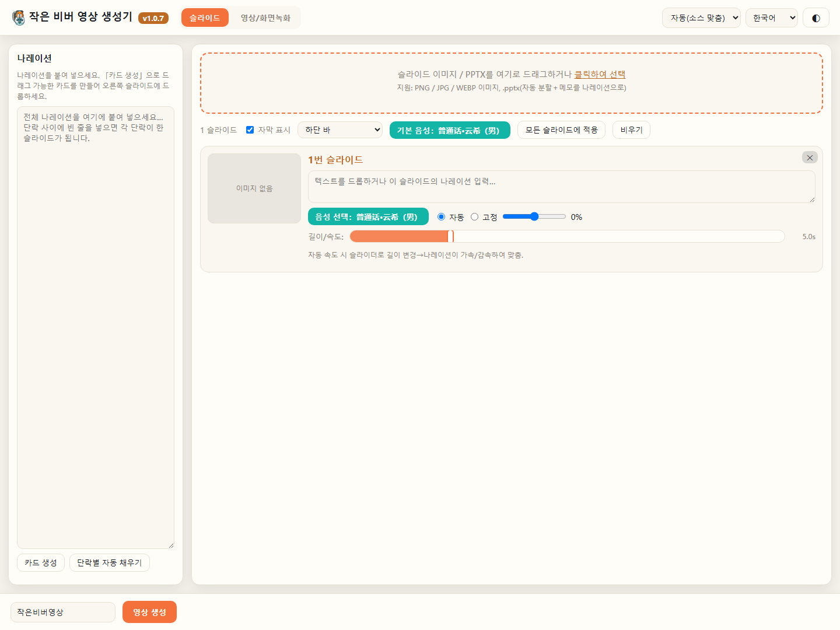Select the 고정 speed radio button
This screenshot has width=840, height=630.
pyautogui.click(x=475, y=217)
